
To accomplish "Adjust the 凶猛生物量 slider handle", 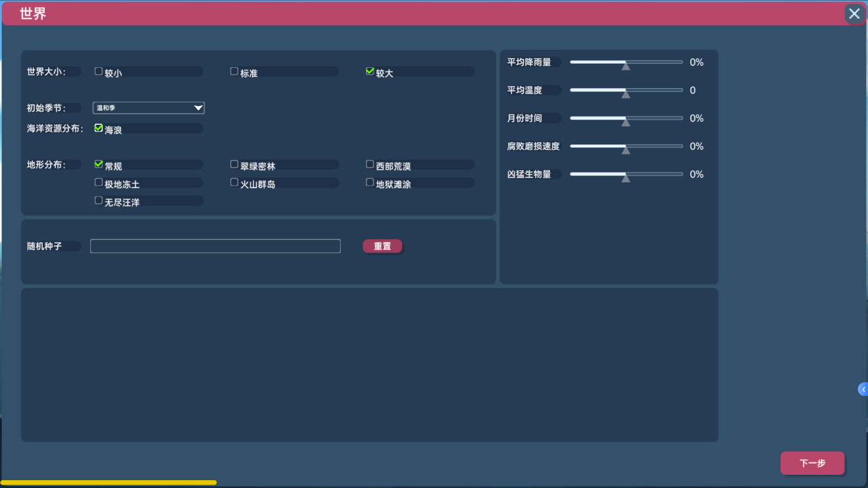I will [x=626, y=178].
